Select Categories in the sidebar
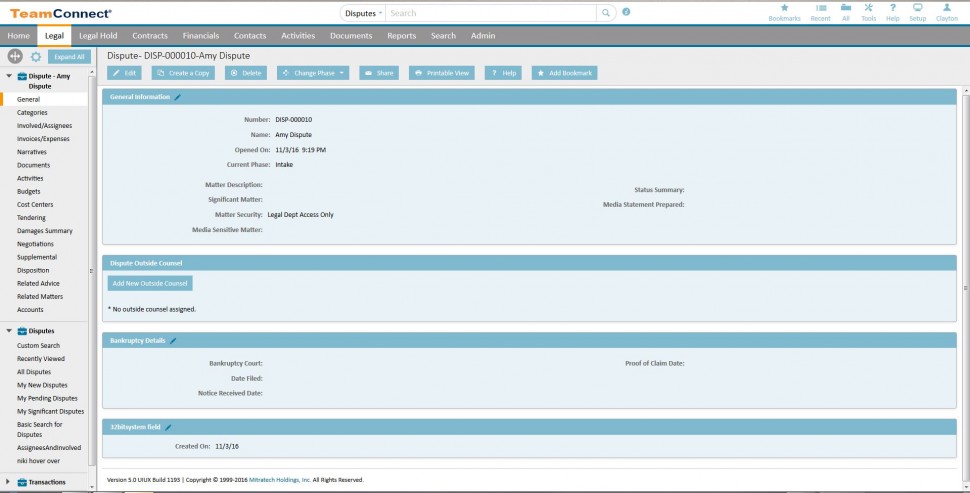970x493 pixels. pos(32,113)
